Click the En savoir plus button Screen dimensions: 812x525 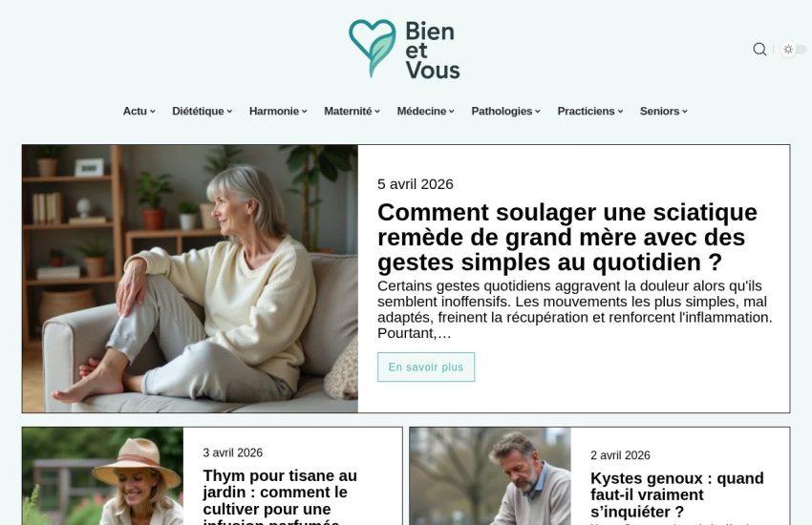click(426, 367)
